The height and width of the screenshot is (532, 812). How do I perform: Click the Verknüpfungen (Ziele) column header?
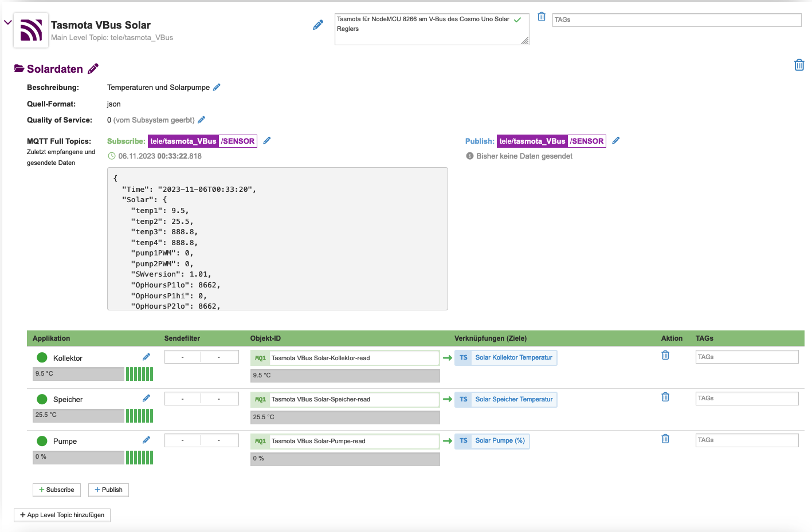coord(491,338)
